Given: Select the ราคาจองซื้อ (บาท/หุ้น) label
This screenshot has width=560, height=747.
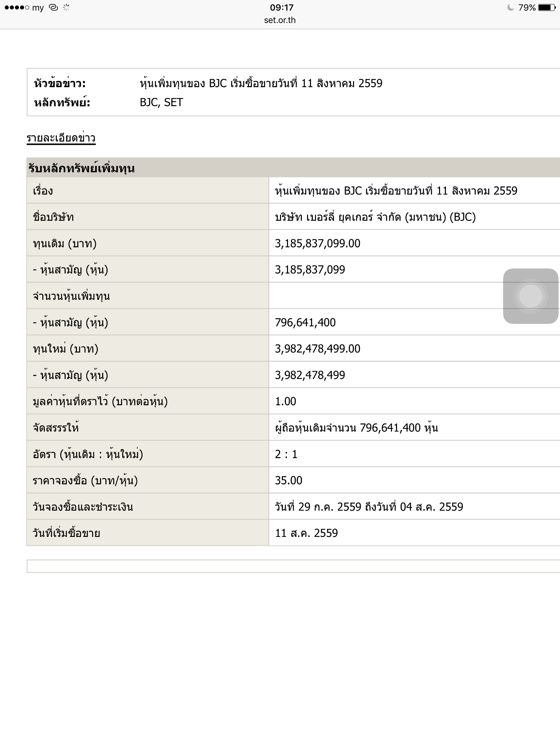Looking at the screenshot, I should tap(85, 480).
